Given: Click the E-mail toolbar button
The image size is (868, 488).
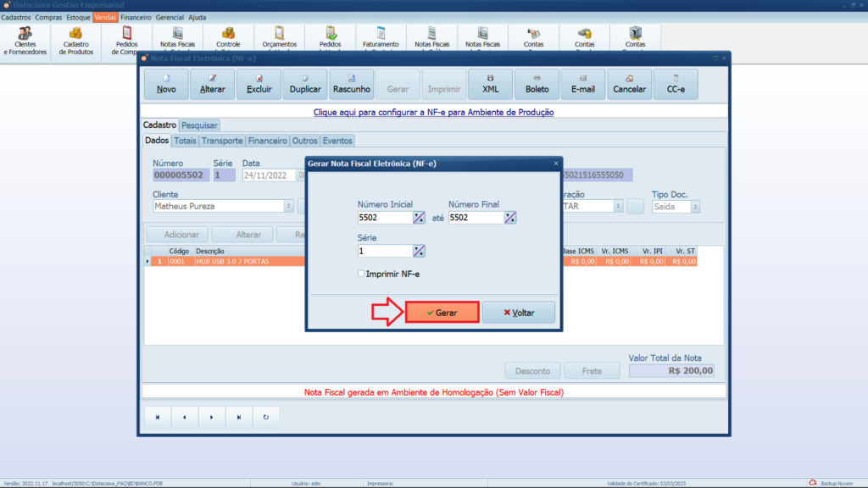Looking at the screenshot, I should [582, 85].
